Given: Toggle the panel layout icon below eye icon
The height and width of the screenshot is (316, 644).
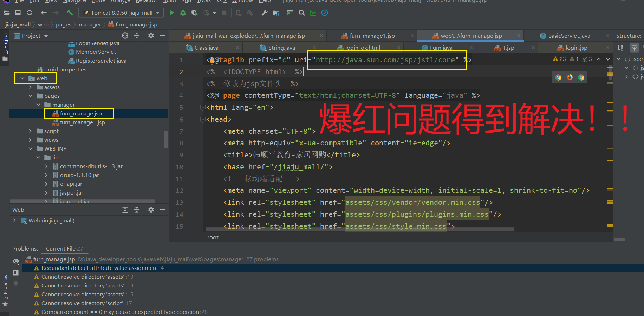Looking at the screenshot, I should 16,273.
